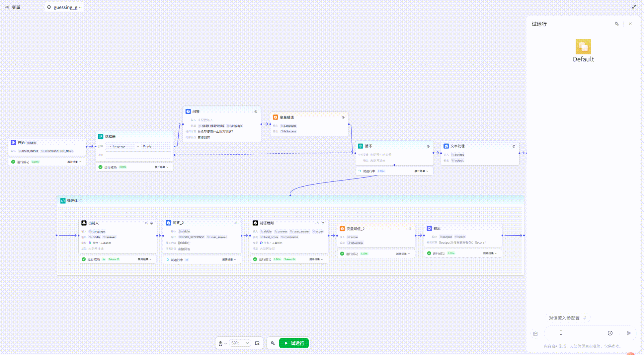Click the 循环 node loop icon
Viewport: 644px width, 355px height.
[361, 146]
